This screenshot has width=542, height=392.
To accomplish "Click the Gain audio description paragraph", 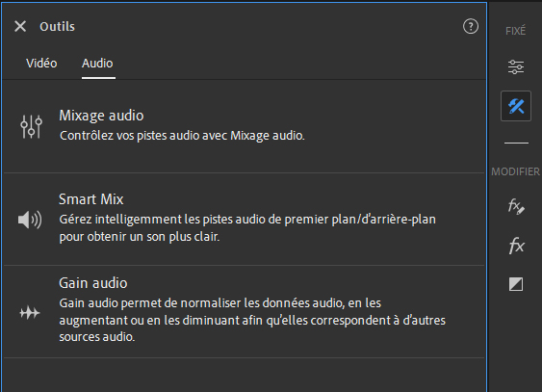I will [252, 320].
